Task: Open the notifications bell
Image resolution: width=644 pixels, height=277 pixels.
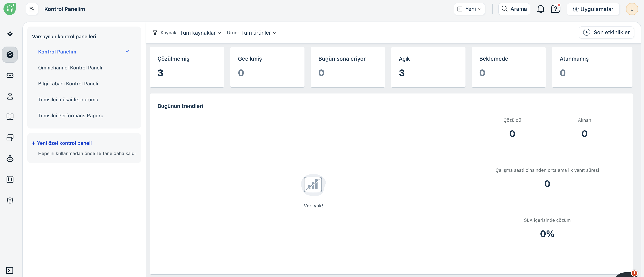Action: pos(541,9)
